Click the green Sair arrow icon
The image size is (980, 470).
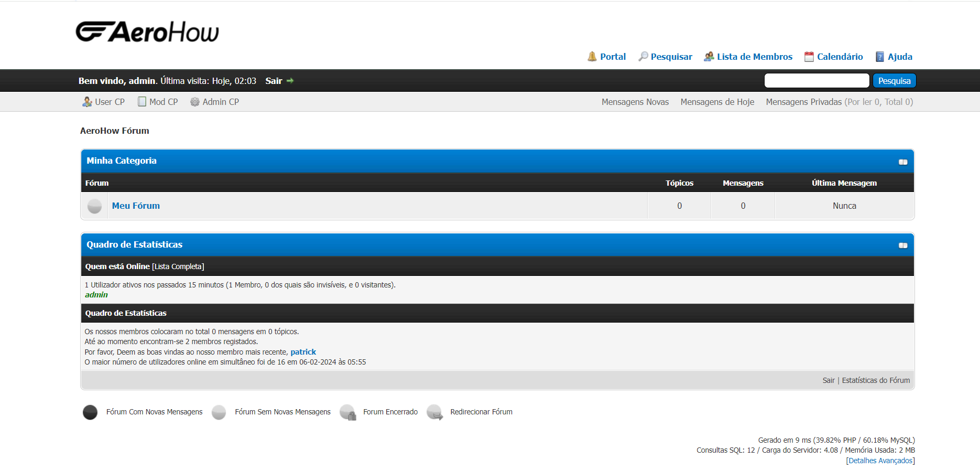[x=290, y=81]
